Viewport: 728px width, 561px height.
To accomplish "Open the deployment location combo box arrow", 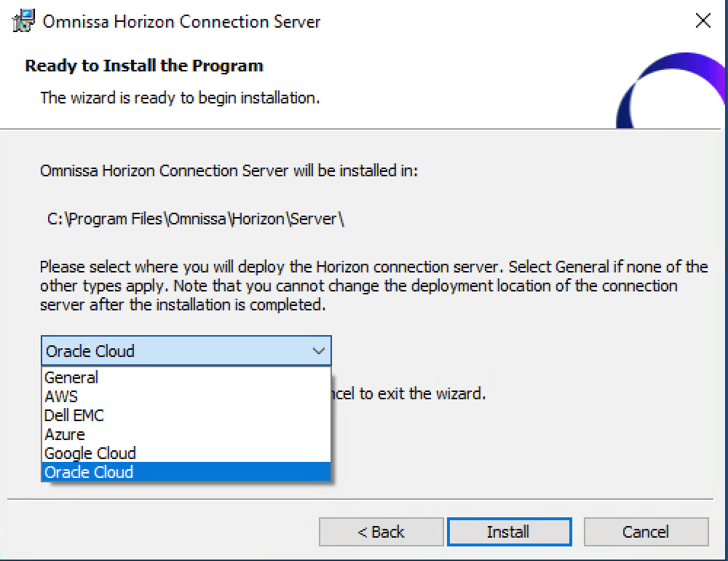I will [319, 351].
